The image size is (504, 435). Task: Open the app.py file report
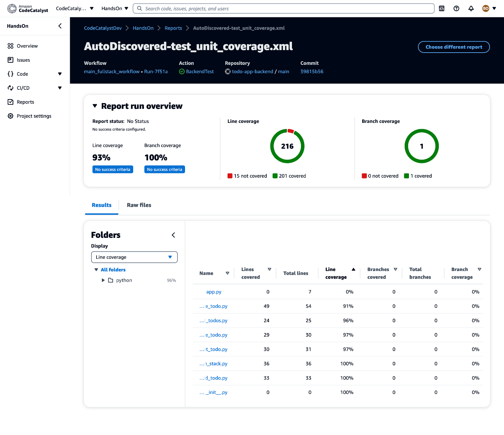(x=214, y=292)
